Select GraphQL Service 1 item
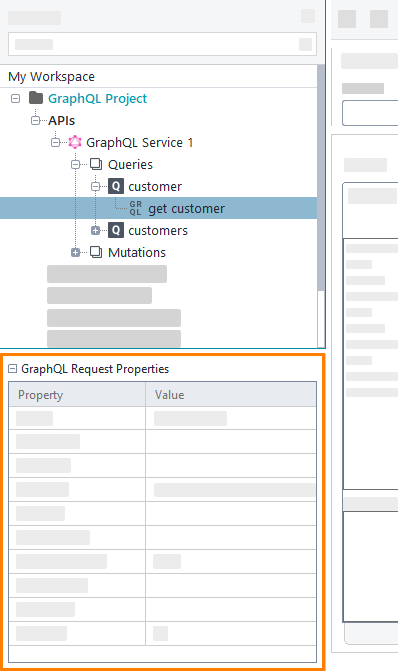This screenshot has height=671, width=398. point(140,143)
